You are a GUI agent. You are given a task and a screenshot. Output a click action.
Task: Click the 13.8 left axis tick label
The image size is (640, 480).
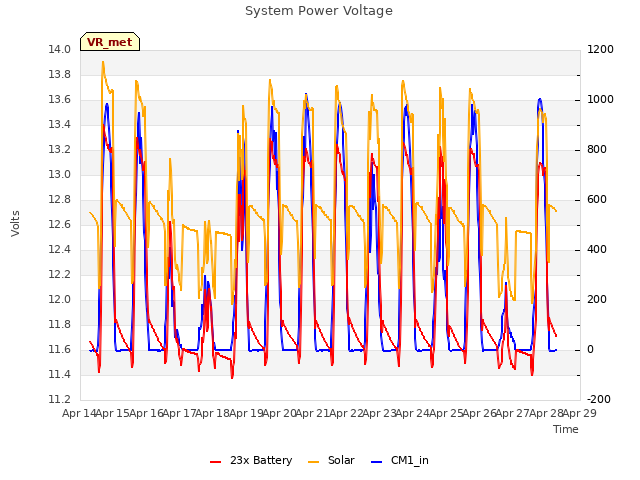pos(60,75)
